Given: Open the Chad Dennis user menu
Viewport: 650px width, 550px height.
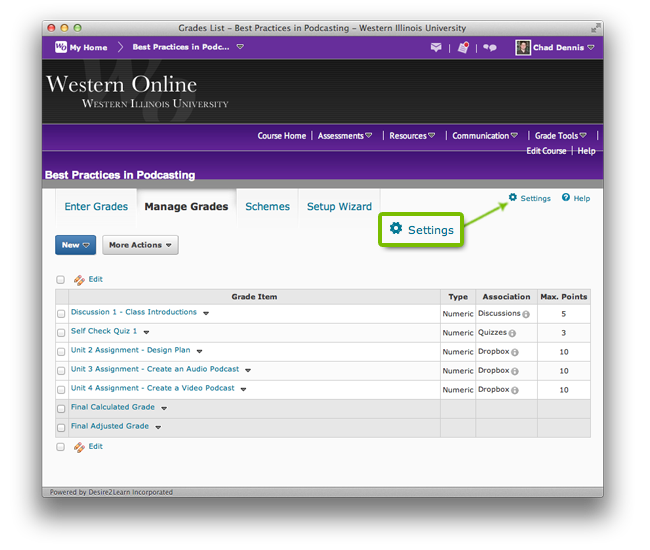Looking at the screenshot, I should [x=555, y=47].
